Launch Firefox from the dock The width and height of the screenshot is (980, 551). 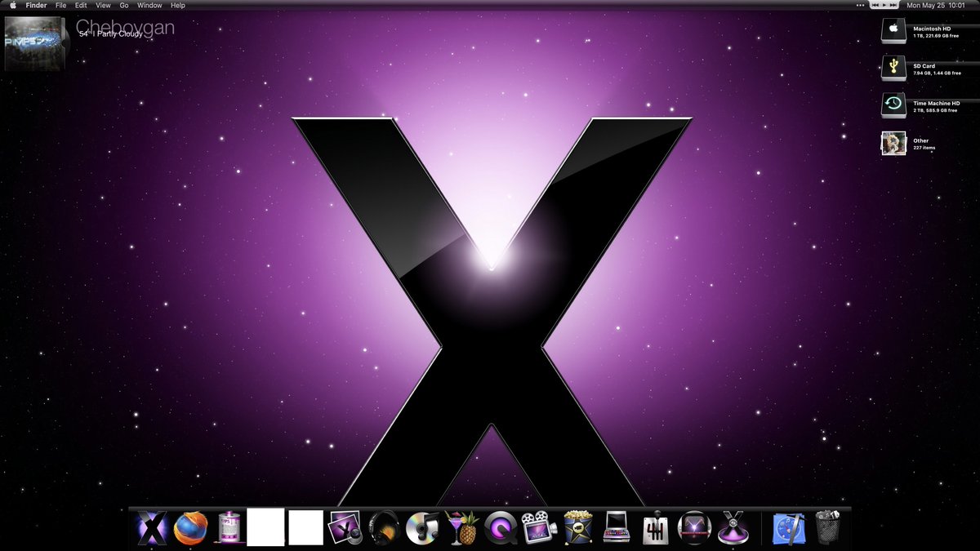(190, 527)
